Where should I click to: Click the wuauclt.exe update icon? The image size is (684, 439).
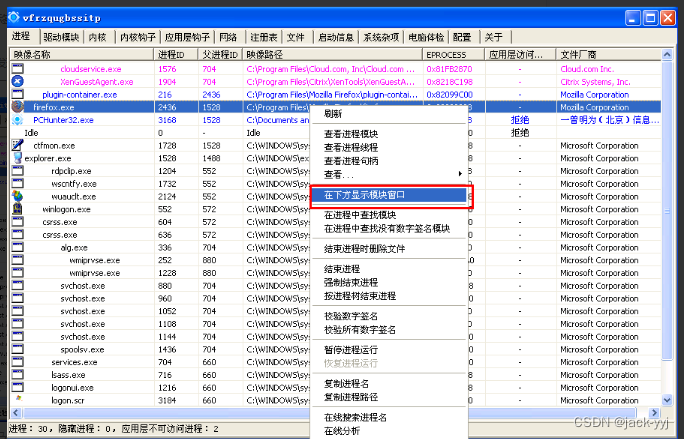pos(17,196)
